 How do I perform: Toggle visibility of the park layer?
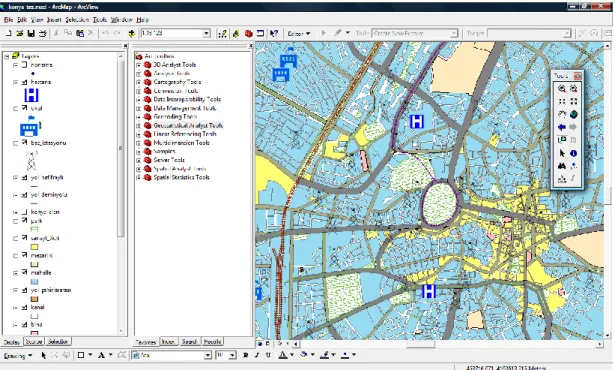point(24,221)
